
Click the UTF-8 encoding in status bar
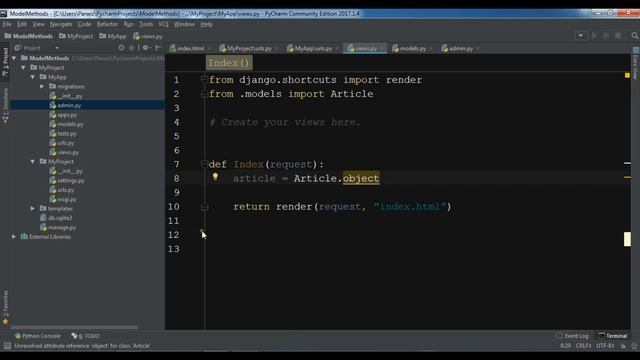click(x=604, y=346)
